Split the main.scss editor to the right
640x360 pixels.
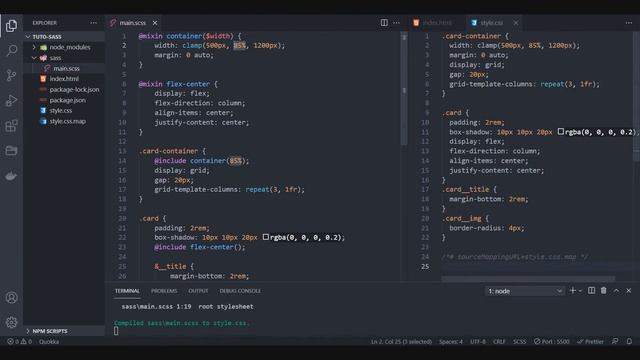point(384,23)
